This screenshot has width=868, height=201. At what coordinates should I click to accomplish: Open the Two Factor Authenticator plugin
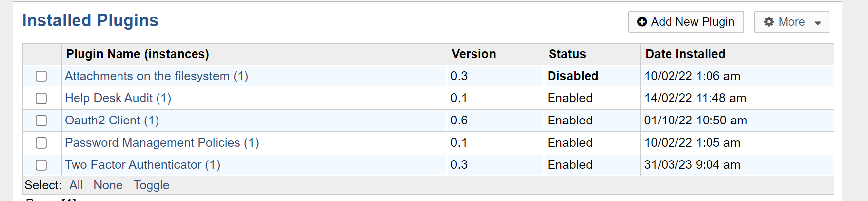tap(142, 165)
